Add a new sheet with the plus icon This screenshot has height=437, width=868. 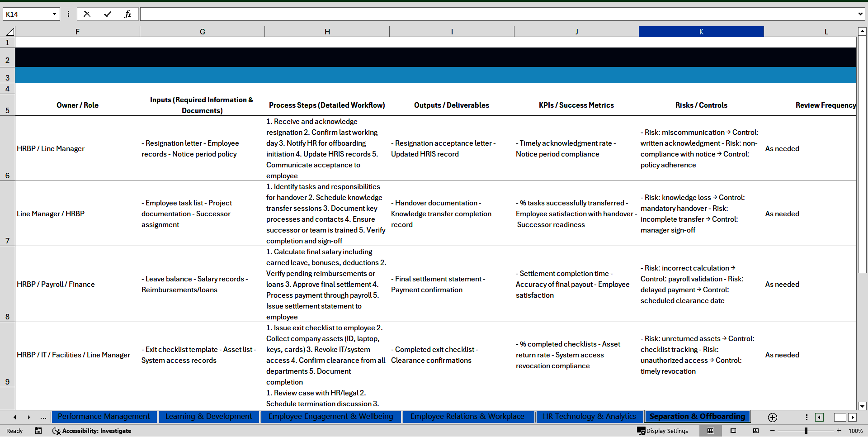pyautogui.click(x=772, y=417)
